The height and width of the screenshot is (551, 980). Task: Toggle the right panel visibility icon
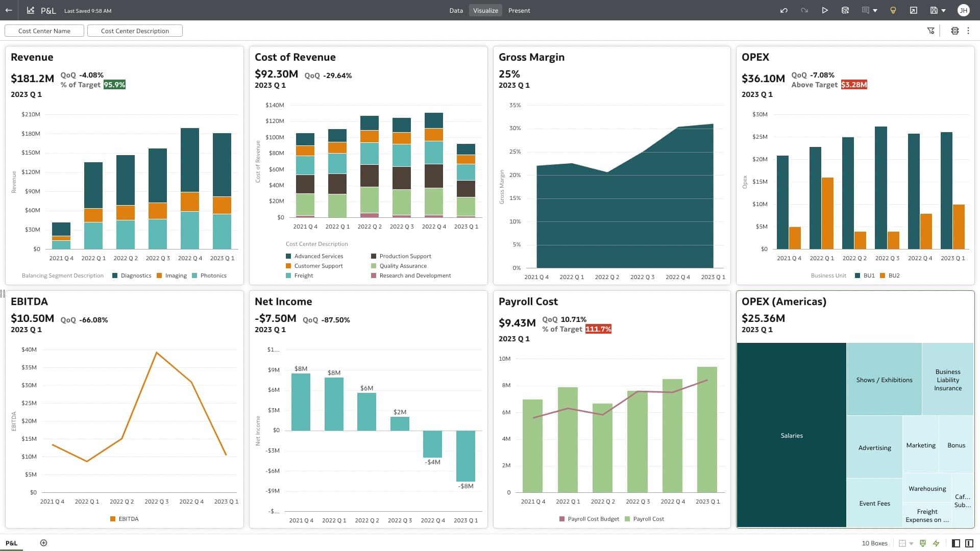tap(968, 543)
